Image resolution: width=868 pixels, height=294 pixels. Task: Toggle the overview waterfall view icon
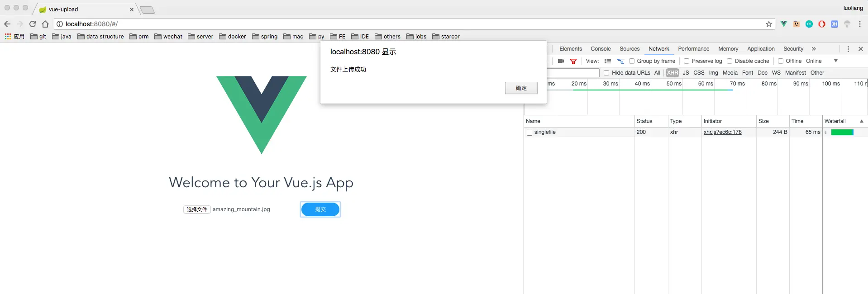620,61
